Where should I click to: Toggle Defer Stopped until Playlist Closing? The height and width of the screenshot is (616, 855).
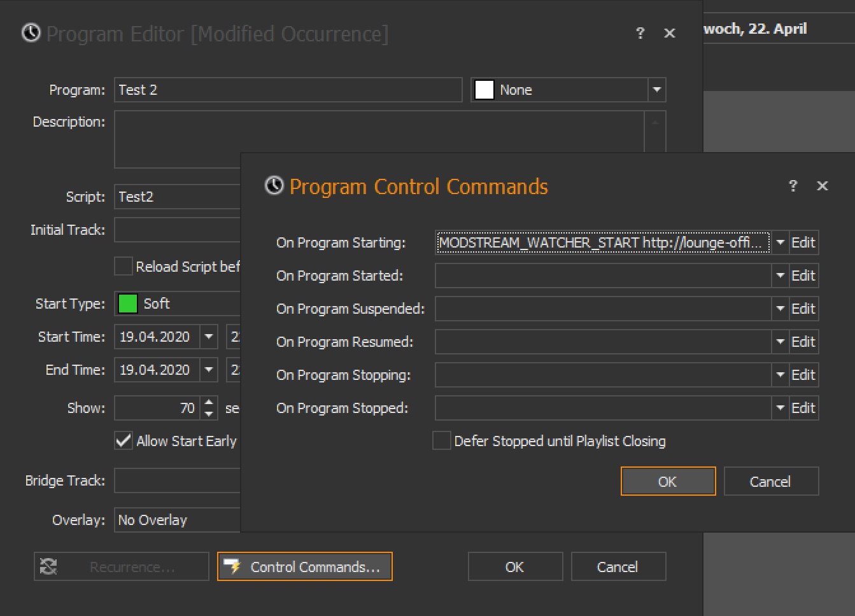pyautogui.click(x=442, y=440)
